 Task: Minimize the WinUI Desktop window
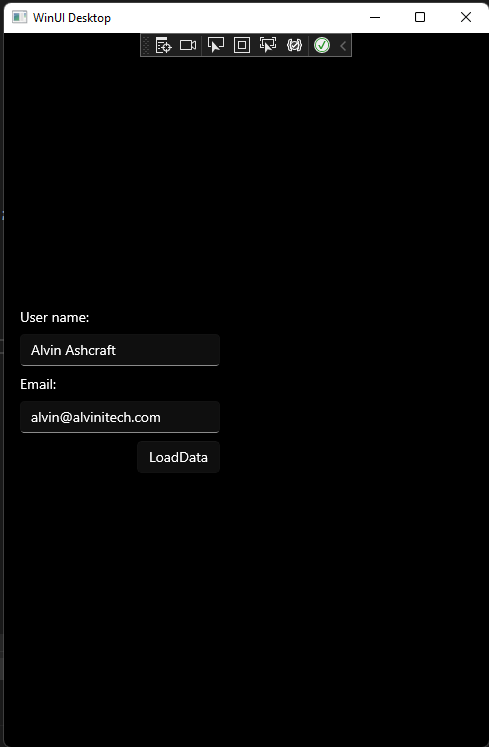pyautogui.click(x=375, y=17)
